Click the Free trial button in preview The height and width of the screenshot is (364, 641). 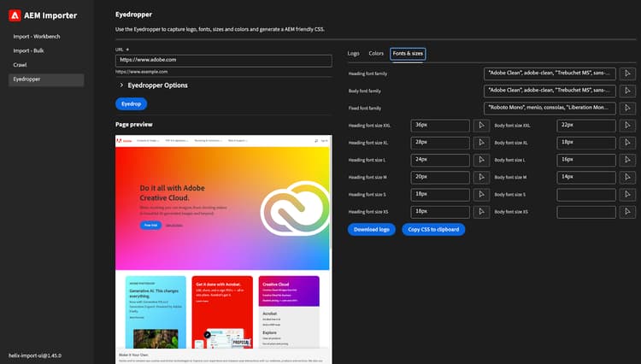tap(150, 225)
